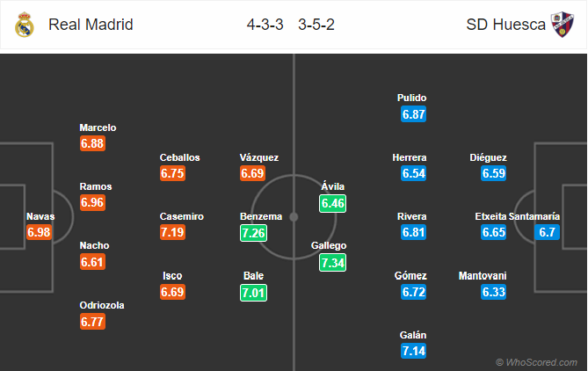Select Bale's 7.01 rating badge

pyautogui.click(x=253, y=293)
